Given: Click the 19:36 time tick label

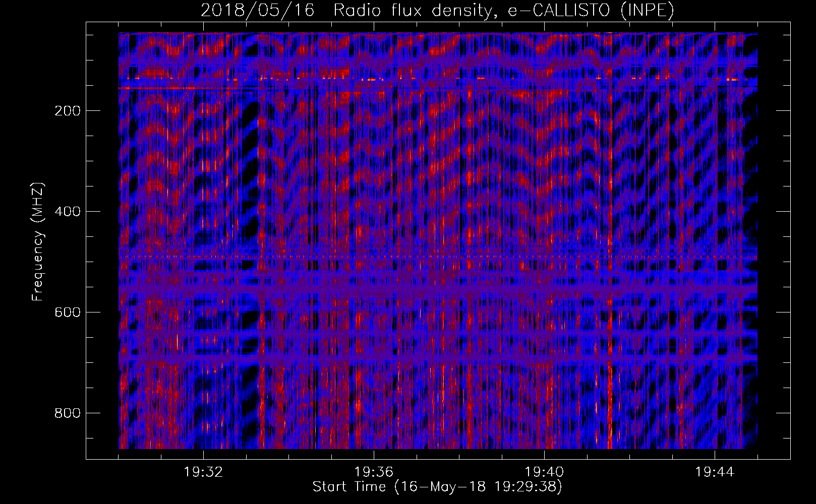Looking at the screenshot, I should pyautogui.click(x=374, y=472).
